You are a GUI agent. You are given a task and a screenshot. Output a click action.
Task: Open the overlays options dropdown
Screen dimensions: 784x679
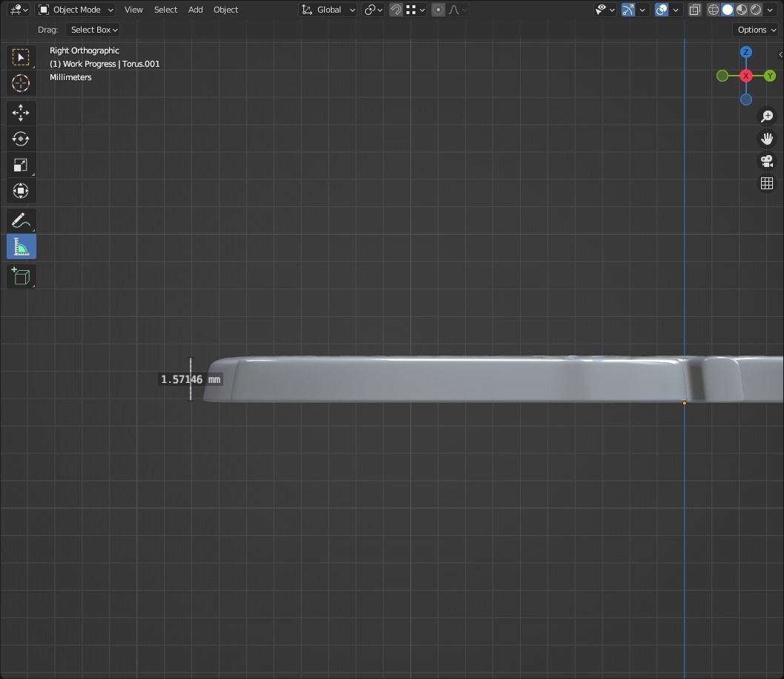tap(676, 10)
